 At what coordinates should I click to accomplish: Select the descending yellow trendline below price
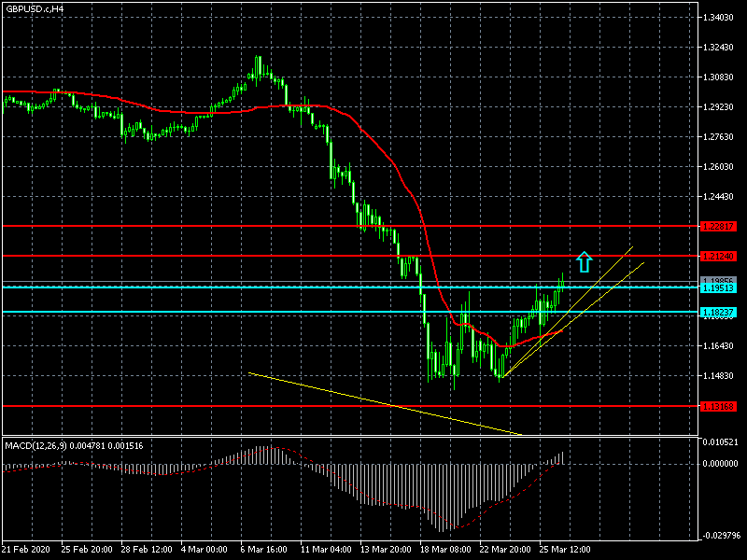coord(373,401)
